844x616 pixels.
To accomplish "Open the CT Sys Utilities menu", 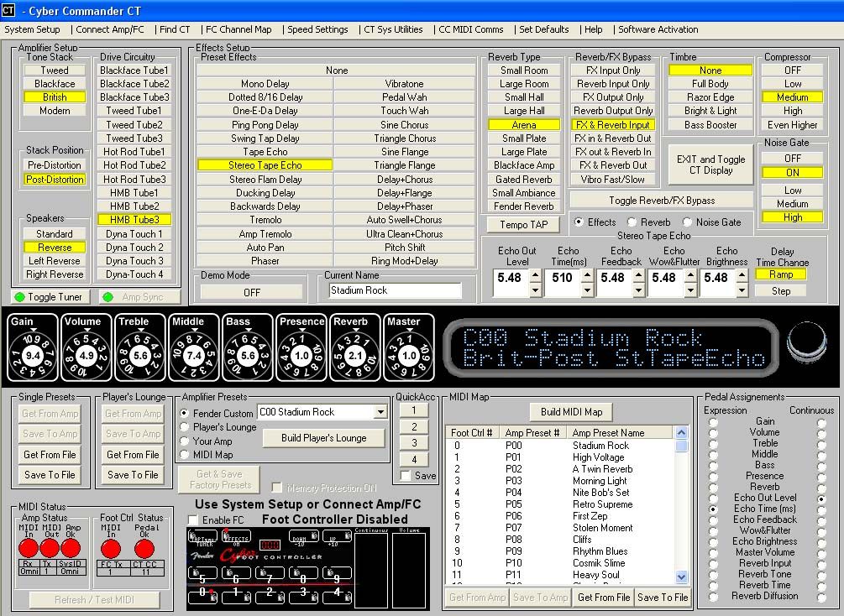I will (392, 29).
